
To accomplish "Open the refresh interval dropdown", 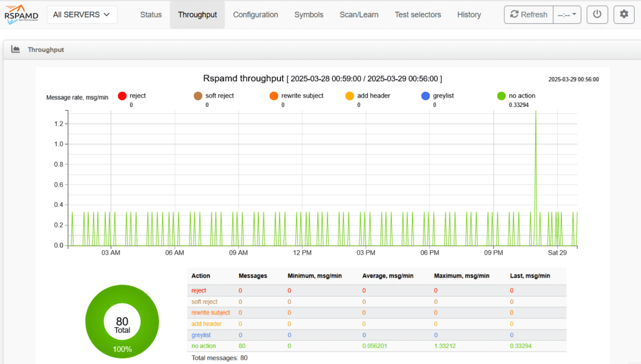I will point(567,14).
